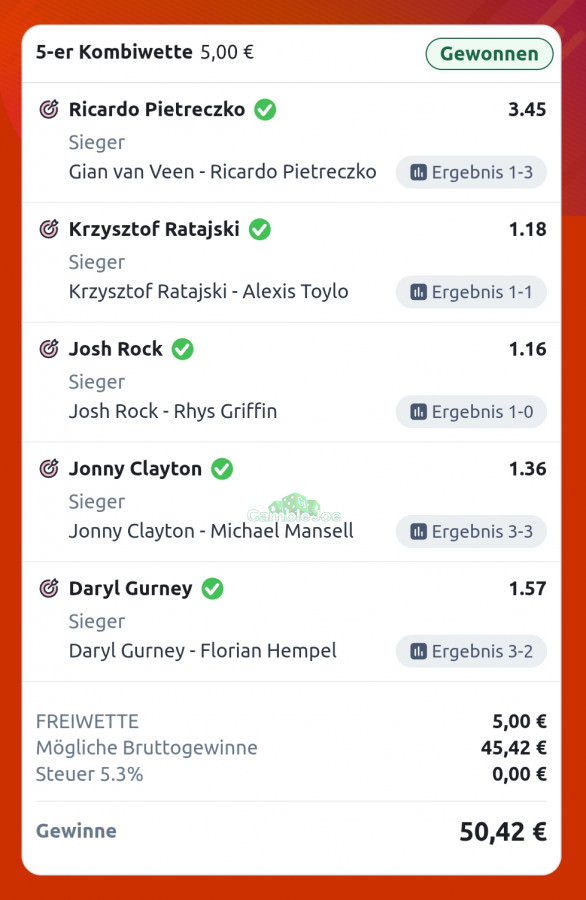Image resolution: width=586 pixels, height=900 pixels.
Task: Select the Daryl Gurney - Florian Hempel match
Action: [x=203, y=650]
